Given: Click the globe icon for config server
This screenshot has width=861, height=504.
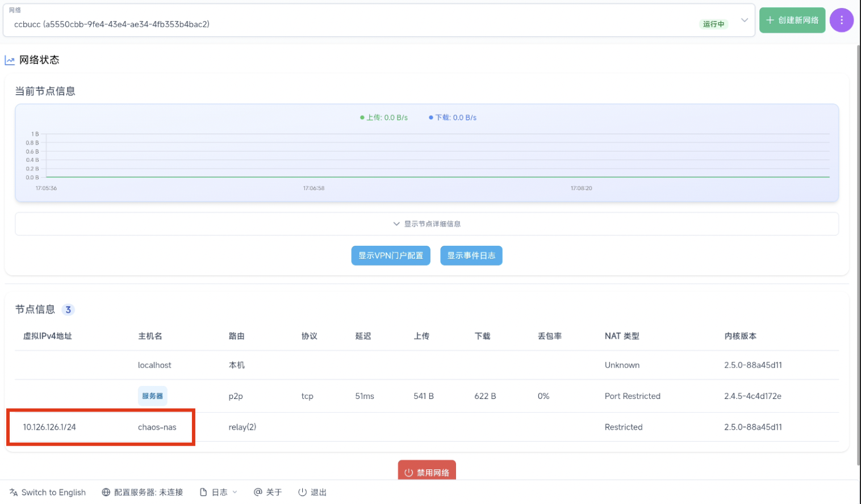Looking at the screenshot, I should click(x=106, y=492).
